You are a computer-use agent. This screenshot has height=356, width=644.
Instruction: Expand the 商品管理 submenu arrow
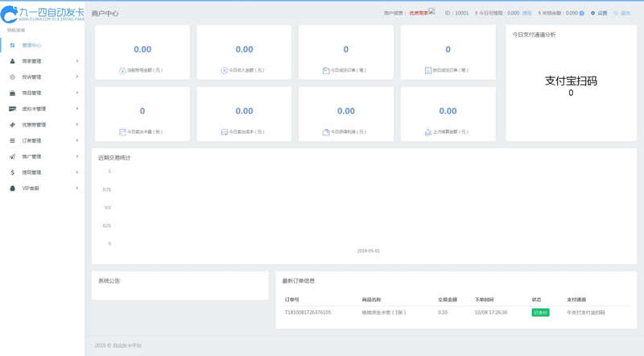click(76, 93)
